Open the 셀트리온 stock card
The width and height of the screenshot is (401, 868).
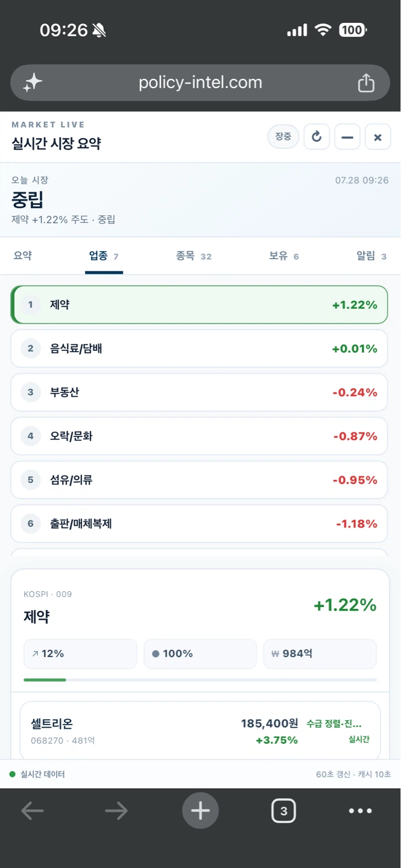(200, 730)
